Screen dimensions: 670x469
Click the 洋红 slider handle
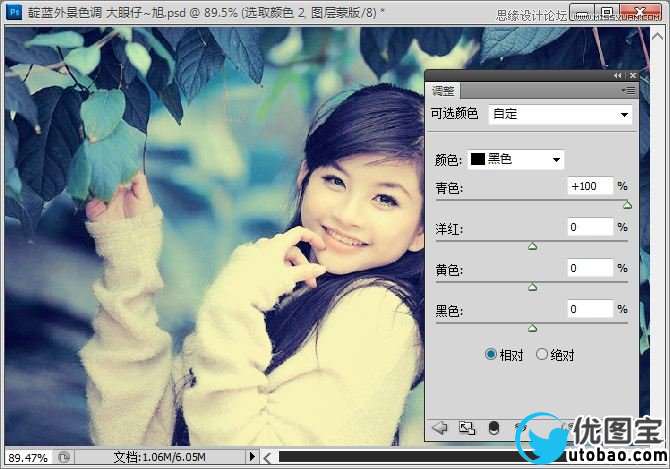coord(532,246)
